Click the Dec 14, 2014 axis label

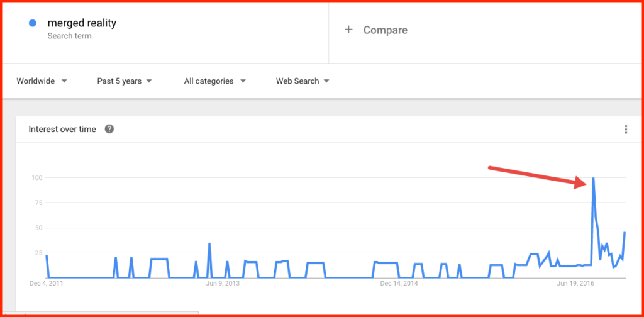click(x=399, y=283)
